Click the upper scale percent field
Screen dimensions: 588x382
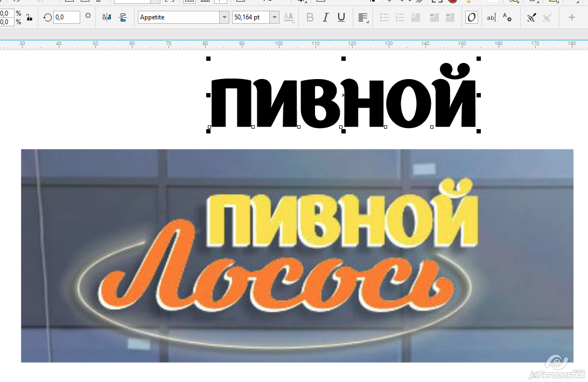tap(7, 13)
